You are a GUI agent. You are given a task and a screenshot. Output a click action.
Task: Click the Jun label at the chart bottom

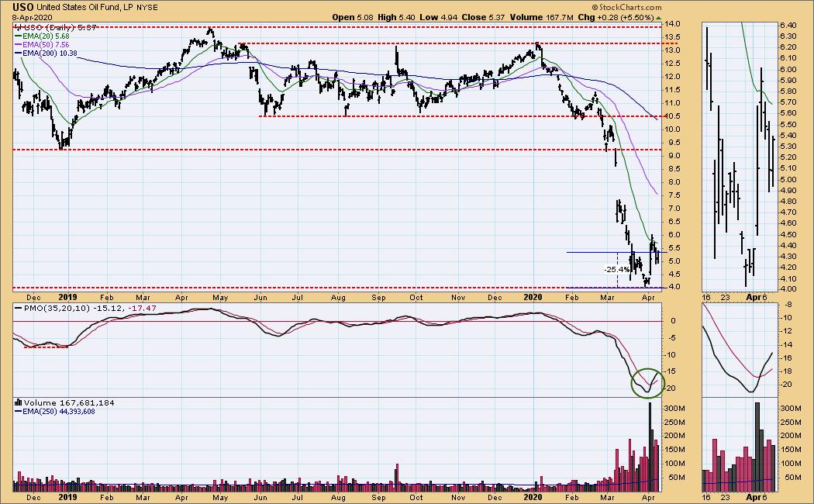pyautogui.click(x=260, y=497)
